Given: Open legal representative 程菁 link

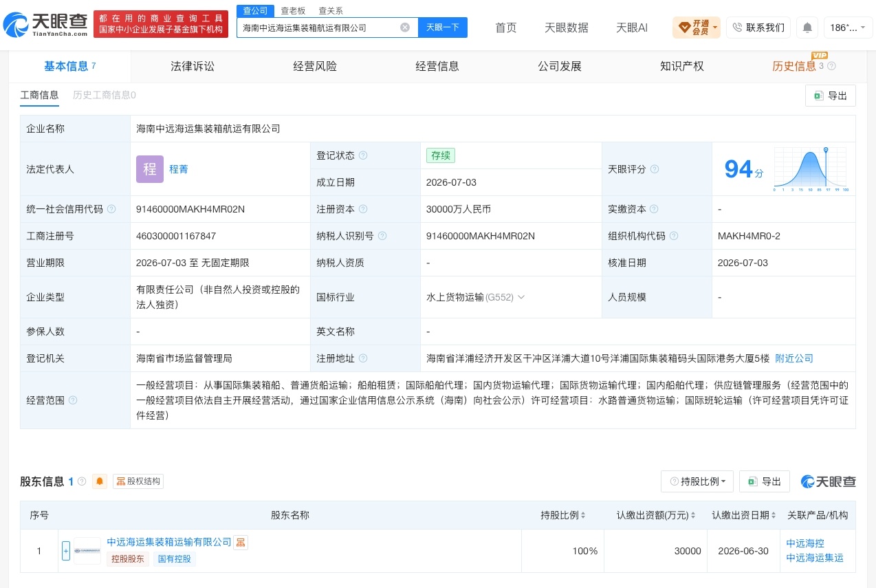Looking at the screenshot, I should point(179,169).
